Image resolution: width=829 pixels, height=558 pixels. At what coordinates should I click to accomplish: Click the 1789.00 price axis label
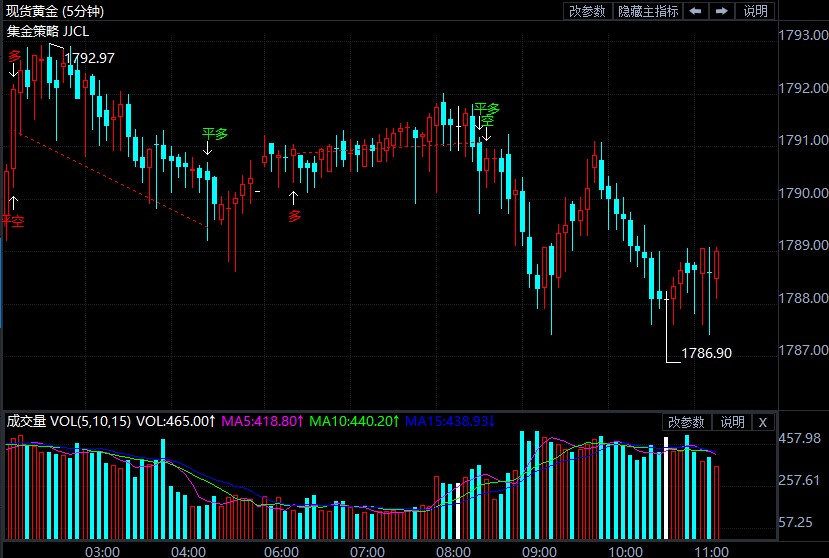click(803, 245)
